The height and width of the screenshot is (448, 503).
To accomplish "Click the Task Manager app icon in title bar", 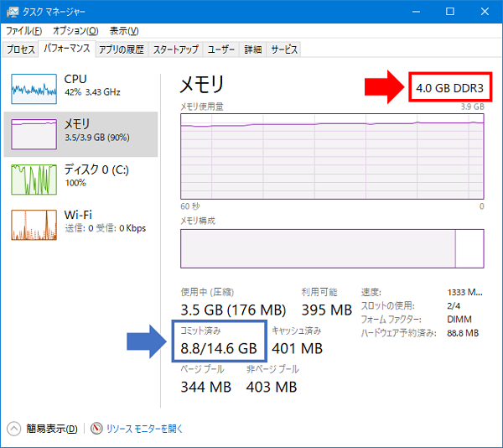I will pyautogui.click(x=12, y=12).
